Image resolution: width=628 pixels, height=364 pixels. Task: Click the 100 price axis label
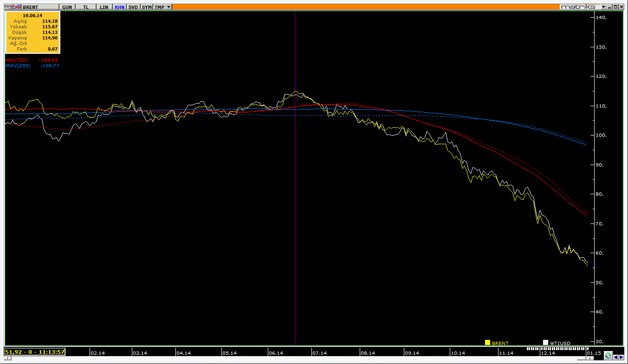pos(601,135)
